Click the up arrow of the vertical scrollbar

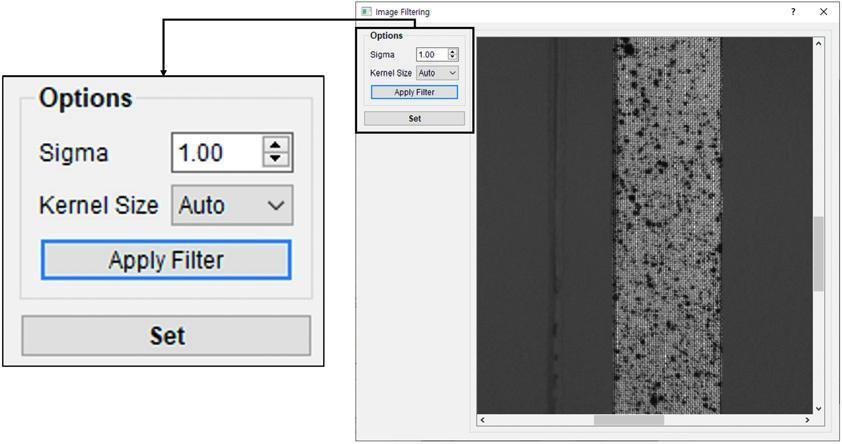tap(819, 44)
